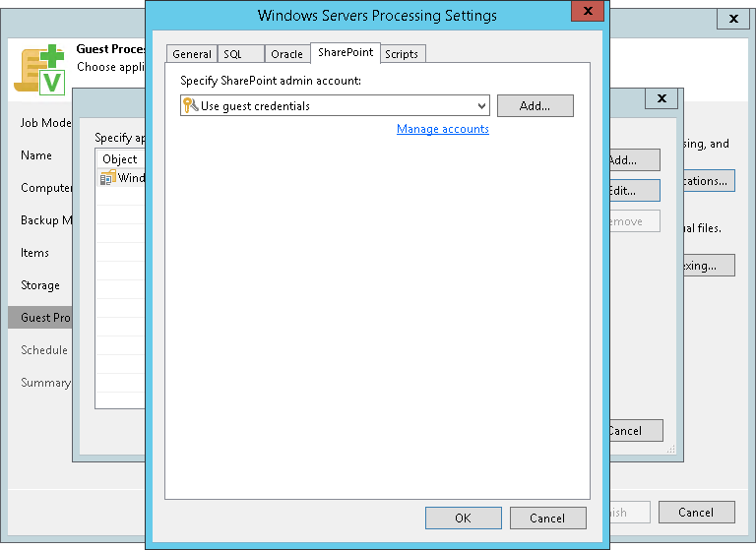Open the Computers wizard step

(x=46, y=188)
